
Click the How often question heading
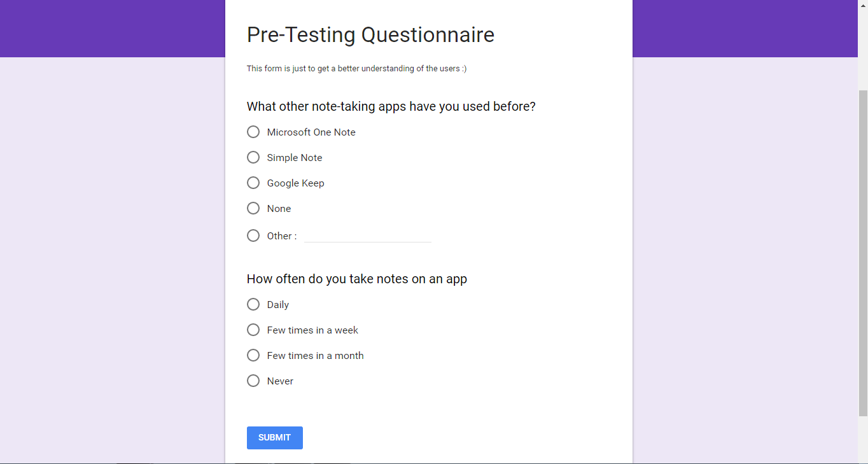click(357, 279)
